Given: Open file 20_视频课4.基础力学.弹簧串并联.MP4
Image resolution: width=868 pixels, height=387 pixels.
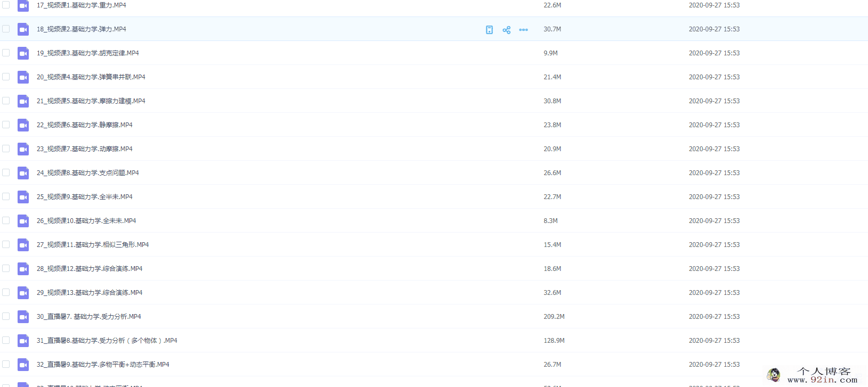Looking at the screenshot, I should pos(91,77).
